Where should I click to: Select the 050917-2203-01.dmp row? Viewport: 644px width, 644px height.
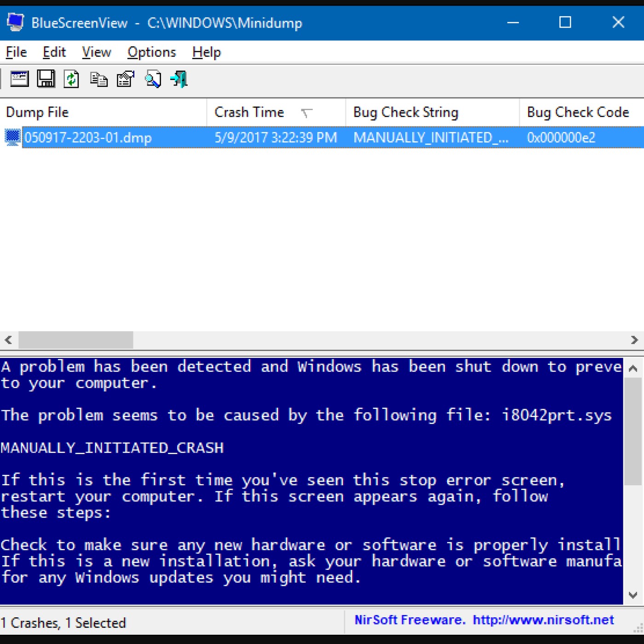tap(322, 138)
